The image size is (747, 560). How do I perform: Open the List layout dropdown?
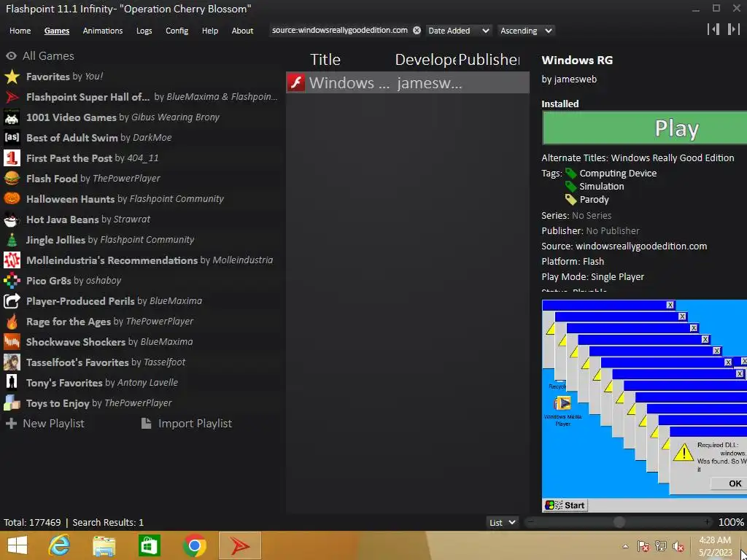(x=502, y=522)
